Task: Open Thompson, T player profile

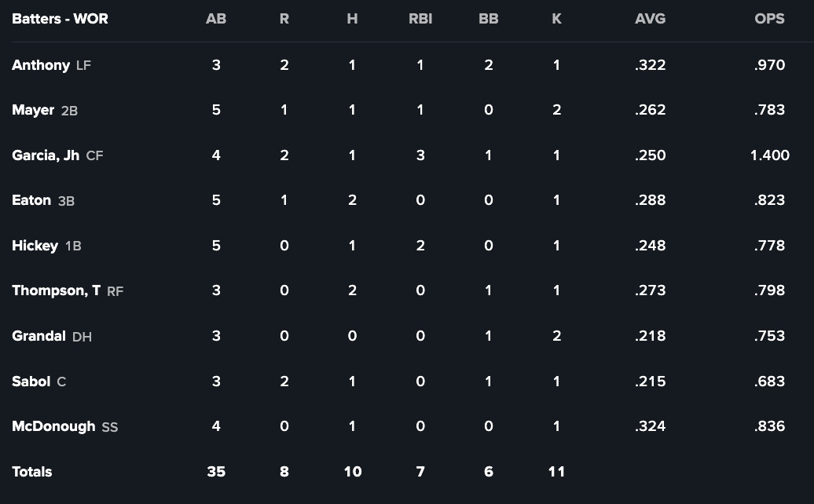Action: click(x=56, y=290)
